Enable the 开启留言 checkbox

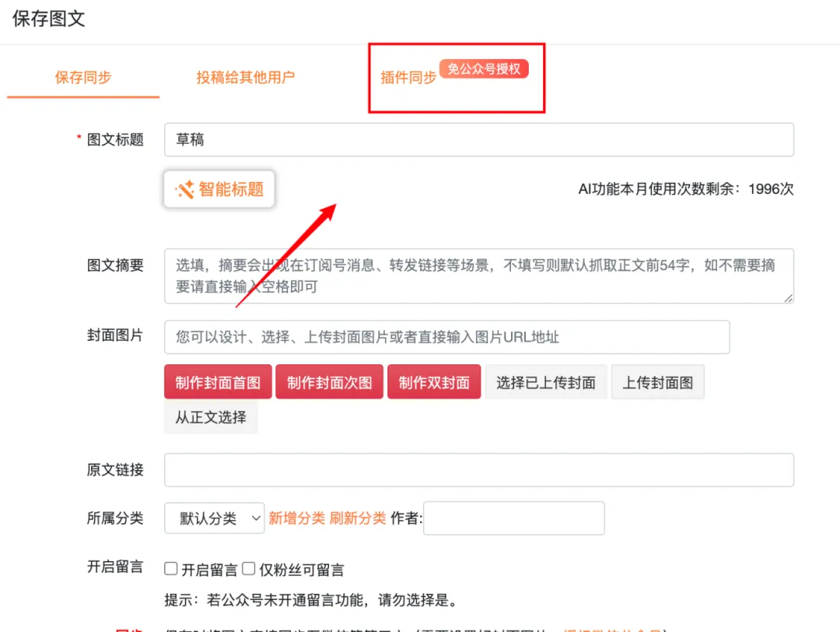171,569
